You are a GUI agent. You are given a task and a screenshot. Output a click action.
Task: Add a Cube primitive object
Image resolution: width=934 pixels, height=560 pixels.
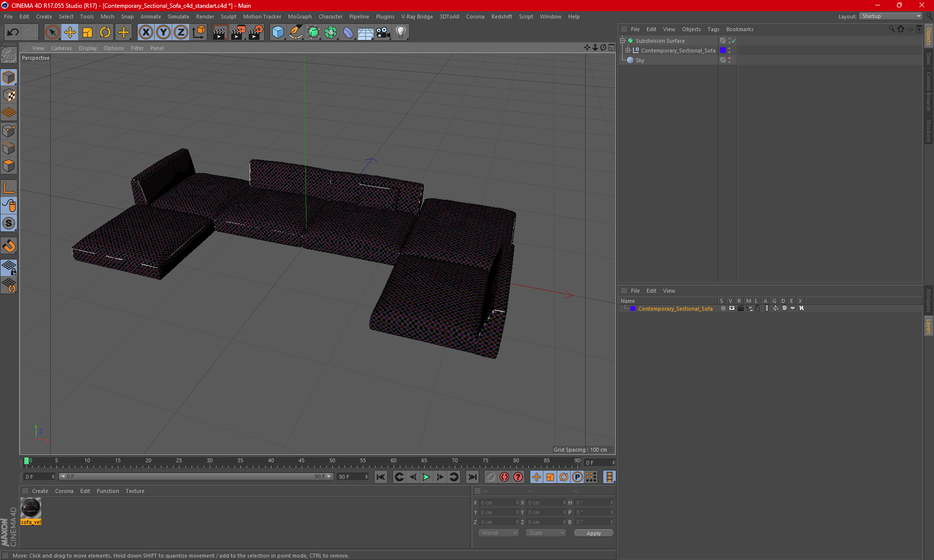point(278,33)
